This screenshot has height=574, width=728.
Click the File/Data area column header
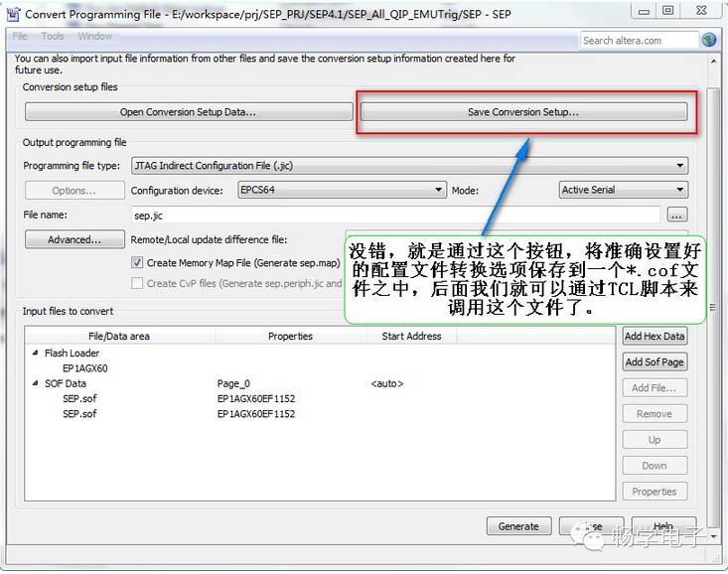(x=120, y=336)
